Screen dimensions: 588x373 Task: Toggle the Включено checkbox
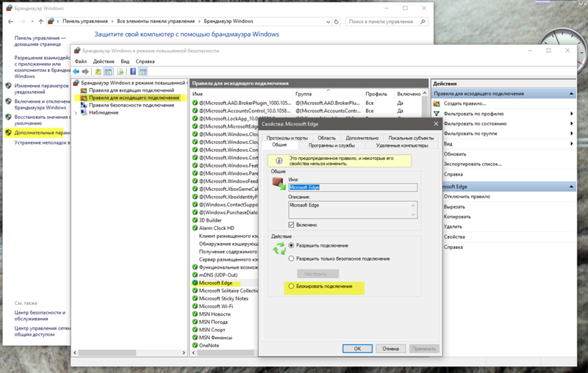coord(291,225)
